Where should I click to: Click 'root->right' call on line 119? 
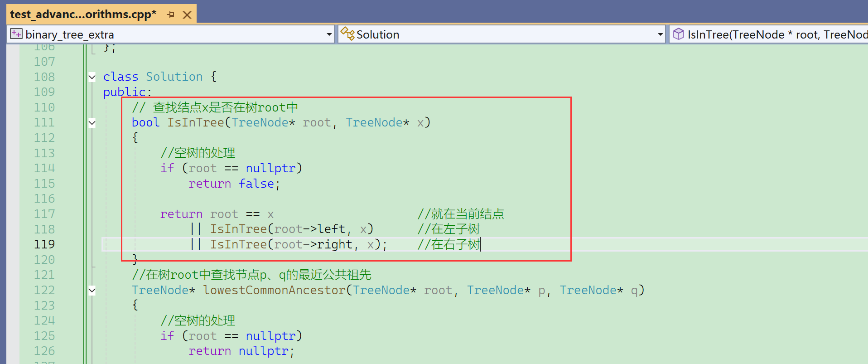pyautogui.click(x=313, y=244)
